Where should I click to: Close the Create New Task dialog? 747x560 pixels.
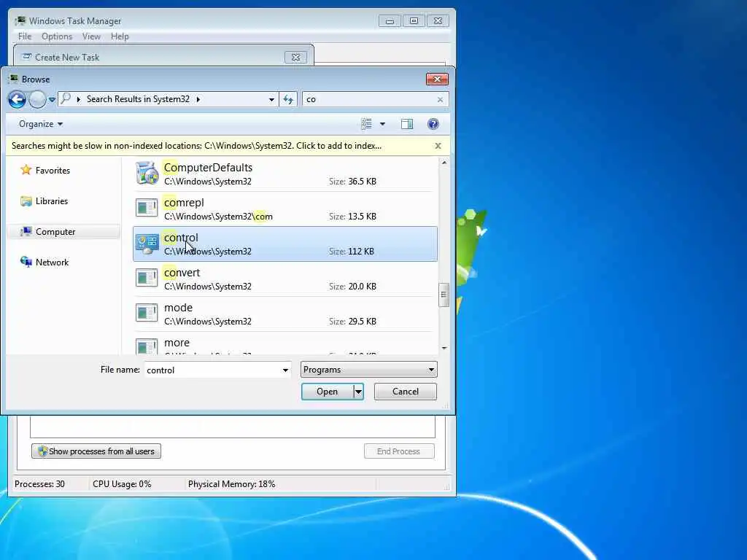(x=295, y=57)
